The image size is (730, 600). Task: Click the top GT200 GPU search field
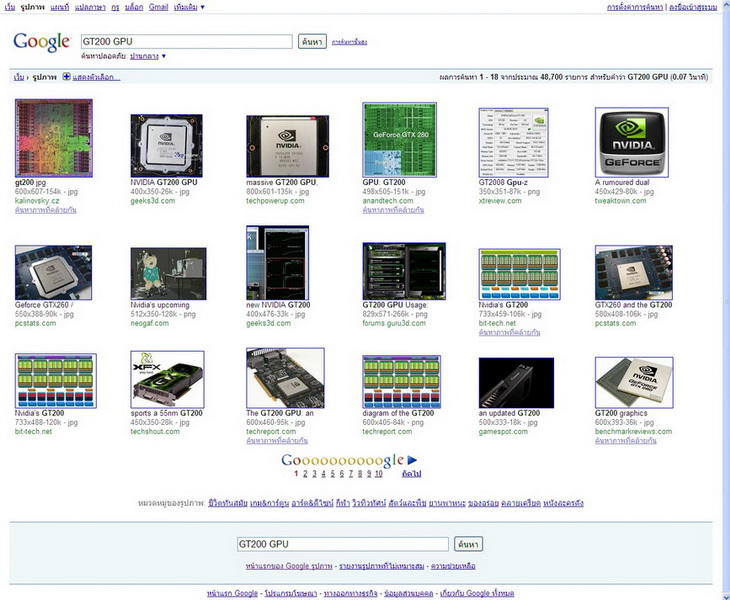(187, 41)
